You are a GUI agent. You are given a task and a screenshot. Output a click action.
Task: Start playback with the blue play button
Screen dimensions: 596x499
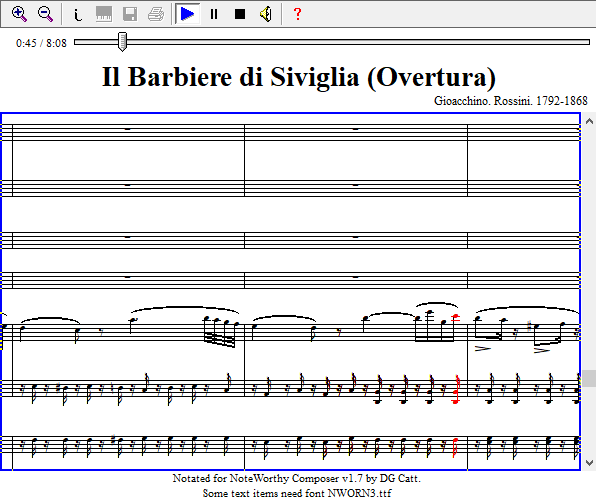(x=187, y=14)
